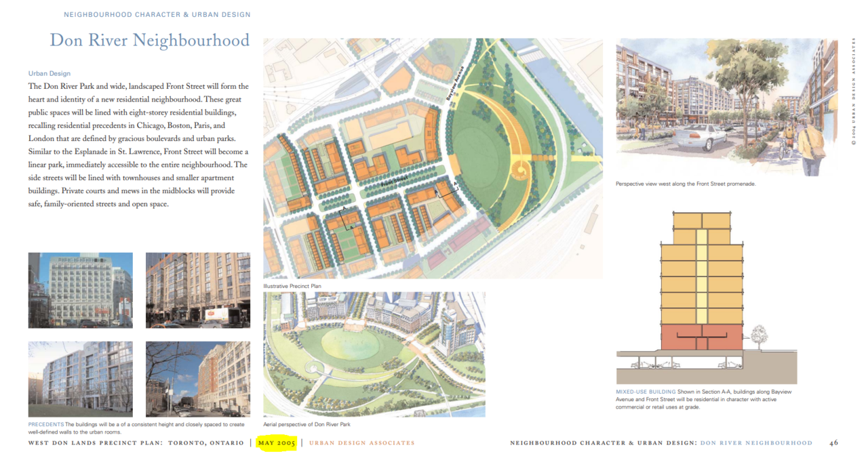Select the Don River Neighbourhood page title
The height and width of the screenshot is (454, 868).
click(149, 41)
